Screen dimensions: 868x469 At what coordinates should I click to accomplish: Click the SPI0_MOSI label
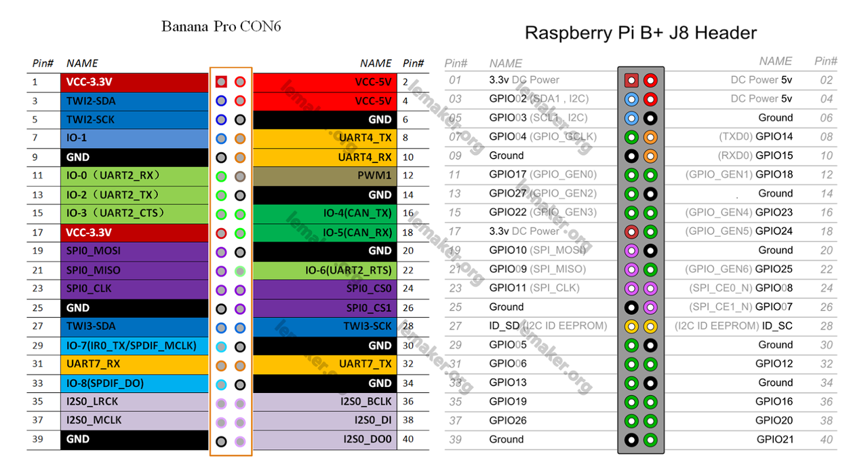pos(94,251)
